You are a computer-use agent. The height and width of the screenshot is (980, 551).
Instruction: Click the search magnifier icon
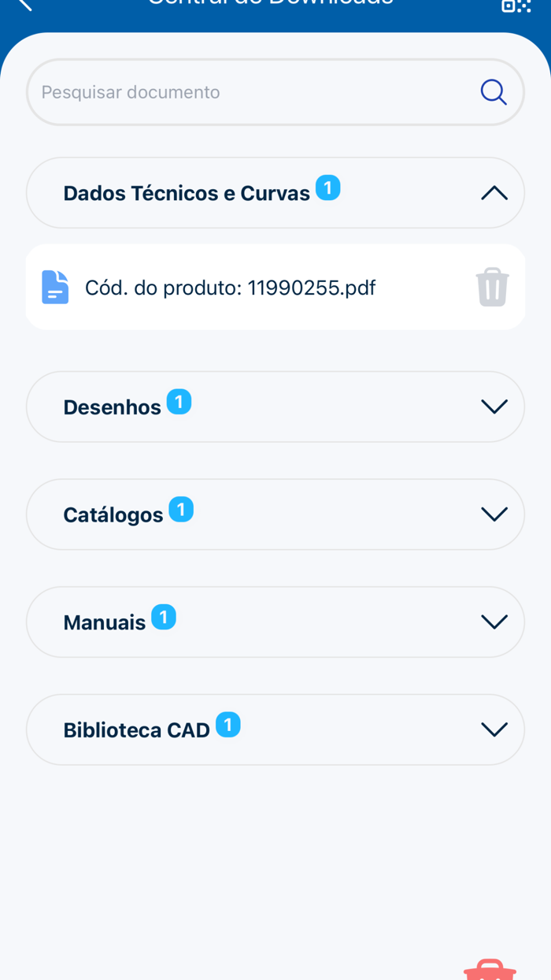[x=494, y=91]
